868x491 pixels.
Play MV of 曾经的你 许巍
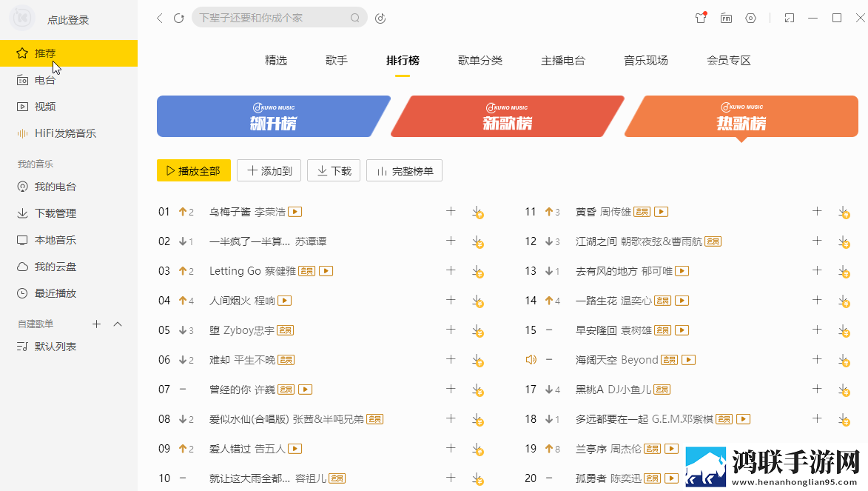[306, 390]
